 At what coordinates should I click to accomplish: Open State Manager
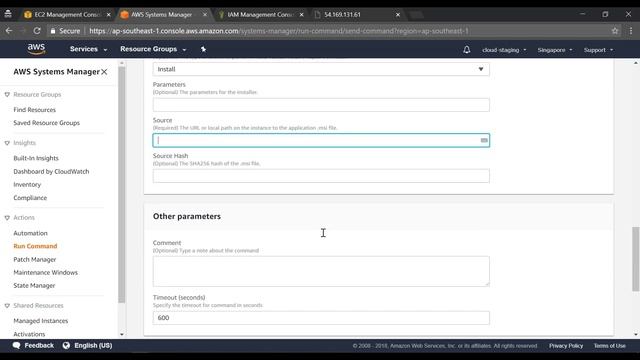[x=34, y=286]
